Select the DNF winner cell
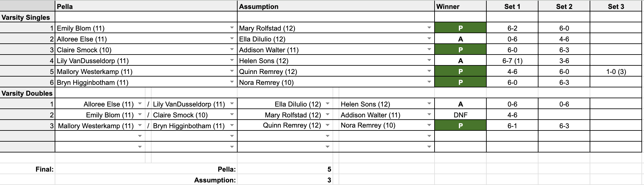This screenshot has height=185, width=644. (x=460, y=115)
